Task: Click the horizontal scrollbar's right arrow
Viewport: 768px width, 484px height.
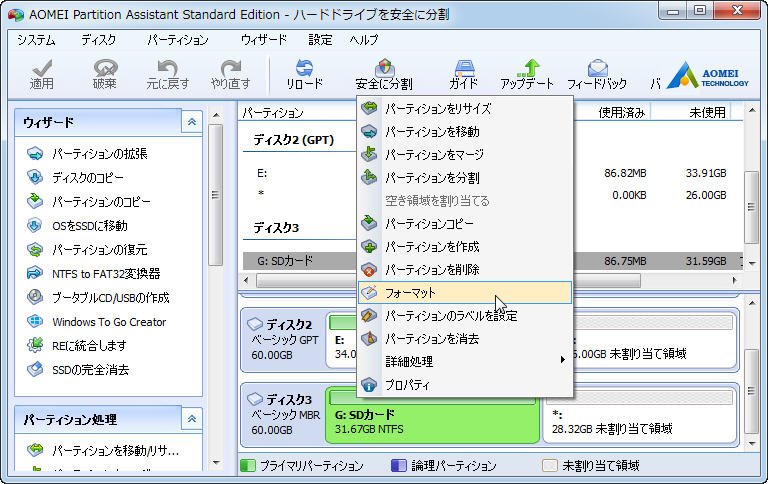Action: coord(734,281)
